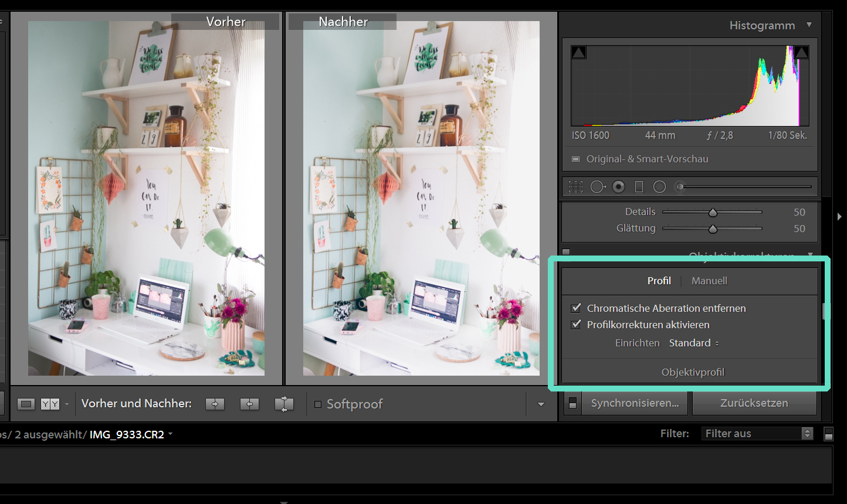Viewport: 847px width, 504px height.
Task: Switch to the Manuell tab
Action: (709, 281)
